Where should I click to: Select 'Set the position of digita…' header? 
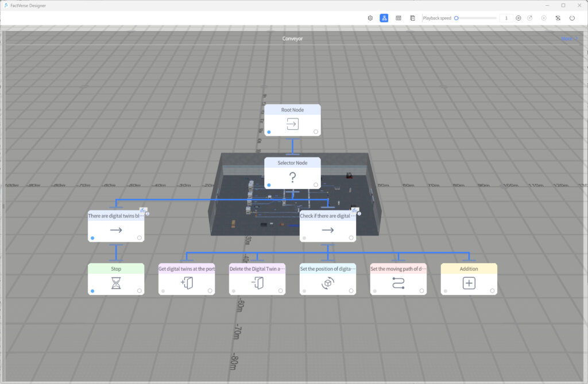click(x=328, y=269)
